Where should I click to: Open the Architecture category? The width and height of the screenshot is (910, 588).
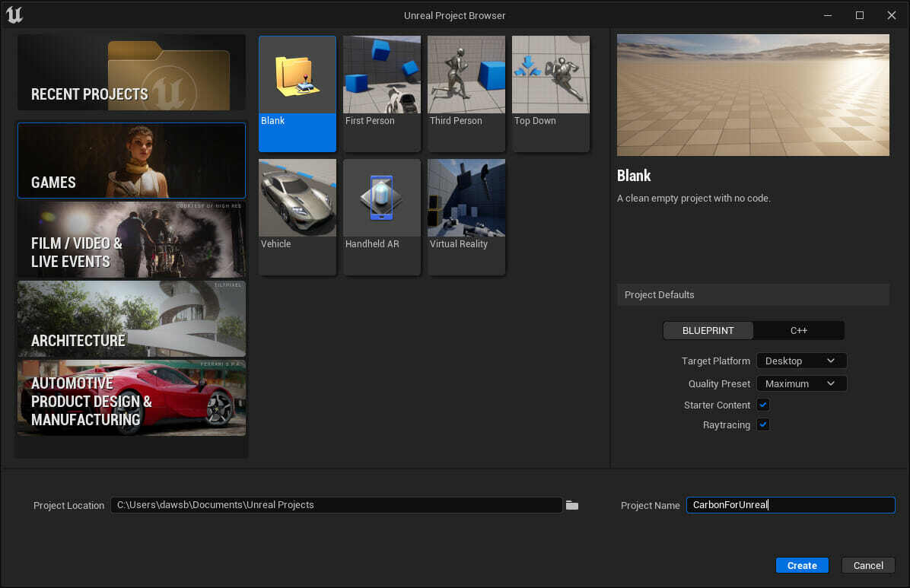(131, 319)
